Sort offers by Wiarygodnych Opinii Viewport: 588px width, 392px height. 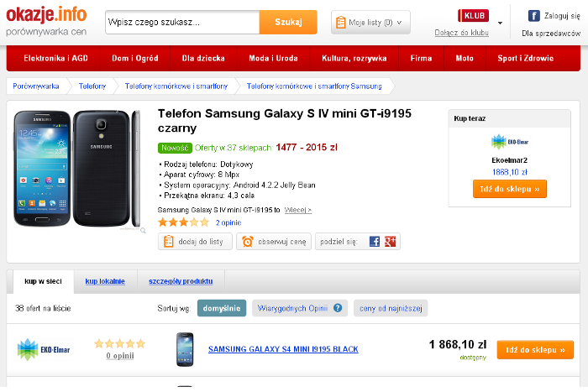[x=292, y=308]
